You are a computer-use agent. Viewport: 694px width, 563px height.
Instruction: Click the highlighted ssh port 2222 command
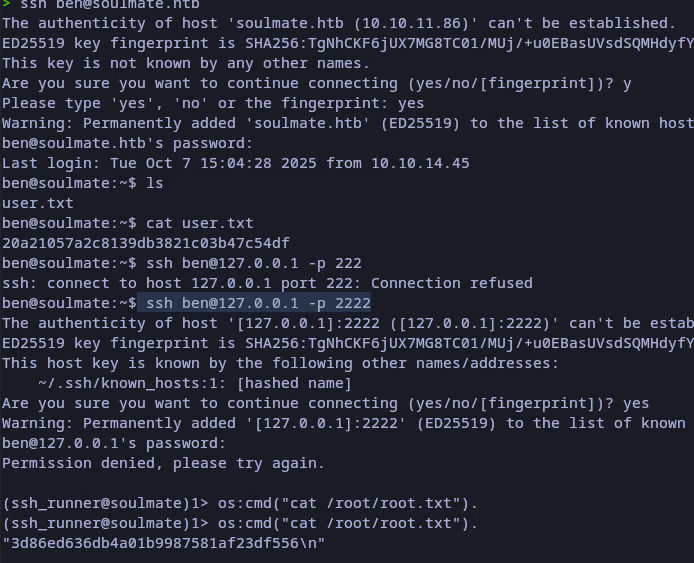258,303
